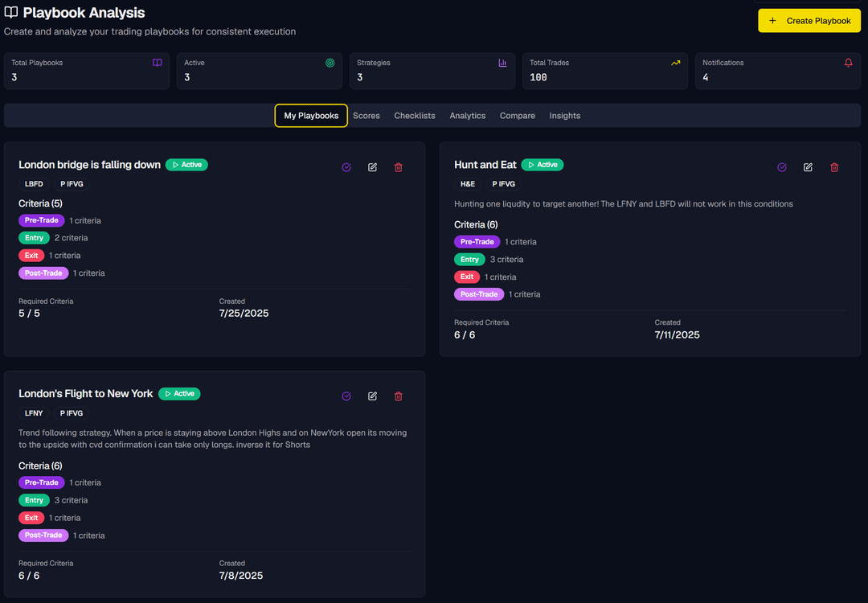
Task: Click the book icon in Total Playbooks card
Action: click(158, 63)
